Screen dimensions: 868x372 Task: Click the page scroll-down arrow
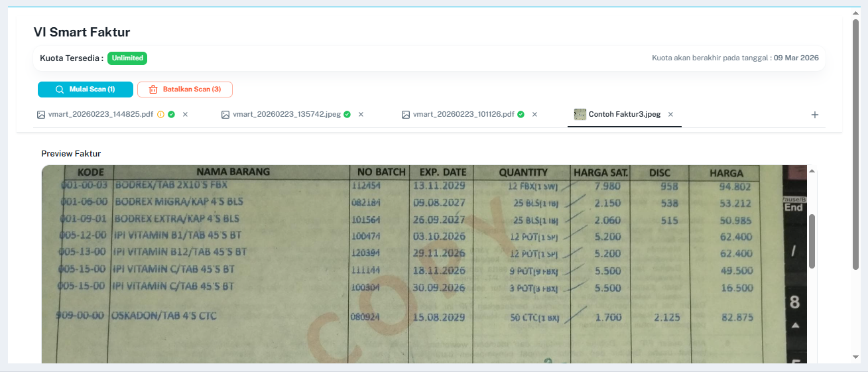point(855,357)
